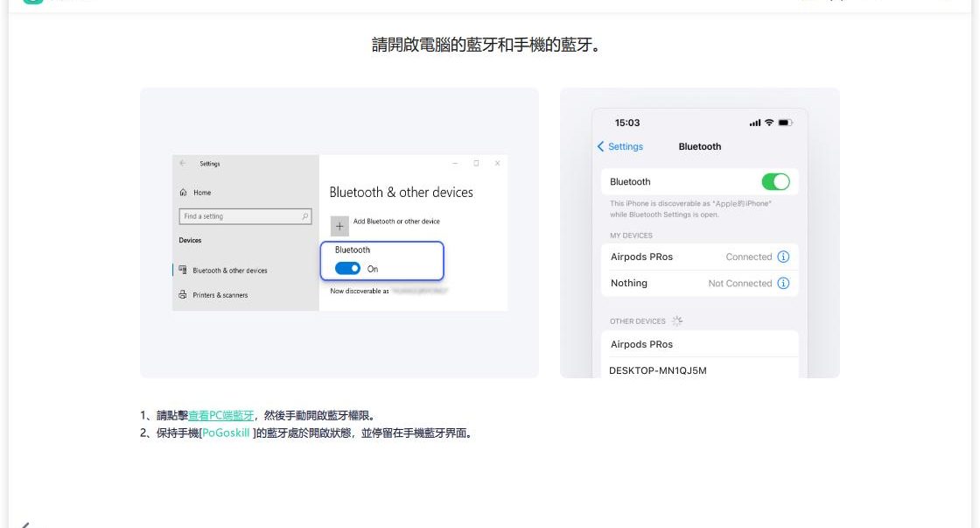Select Airpods PRos under Other Devices

pyautogui.click(x=642, y=344)
